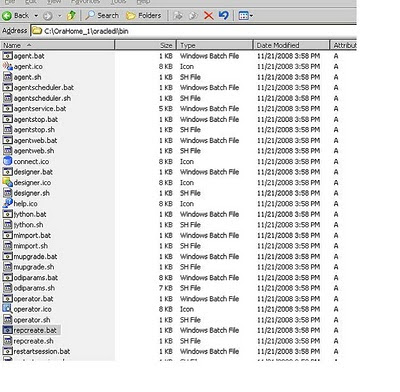
Task: Sort by the Size column header
Action: coord(145,45)
